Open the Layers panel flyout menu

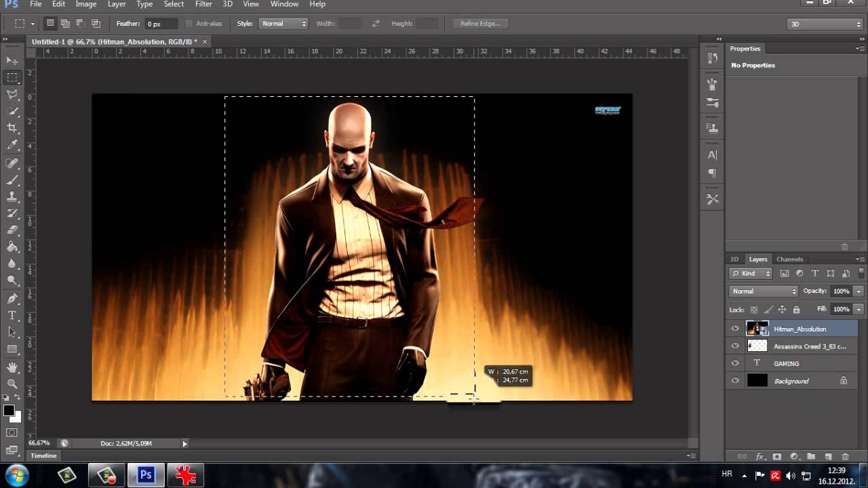point(860,259)
